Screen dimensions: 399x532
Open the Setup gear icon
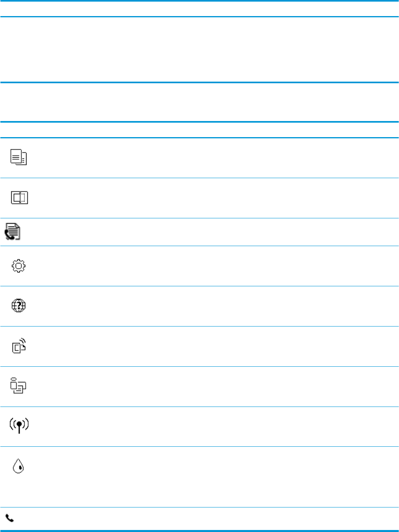click(x=18, y=266)
